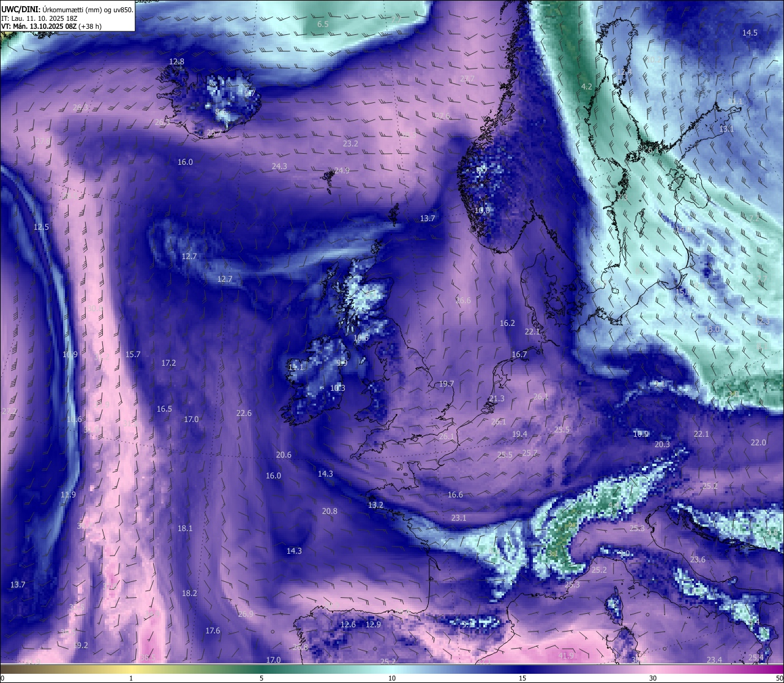The height and width of the screenshot is (683, 784).
Task: Click the colour scale tick label 10
Action: pyautogui.click(x=392, y=678)
